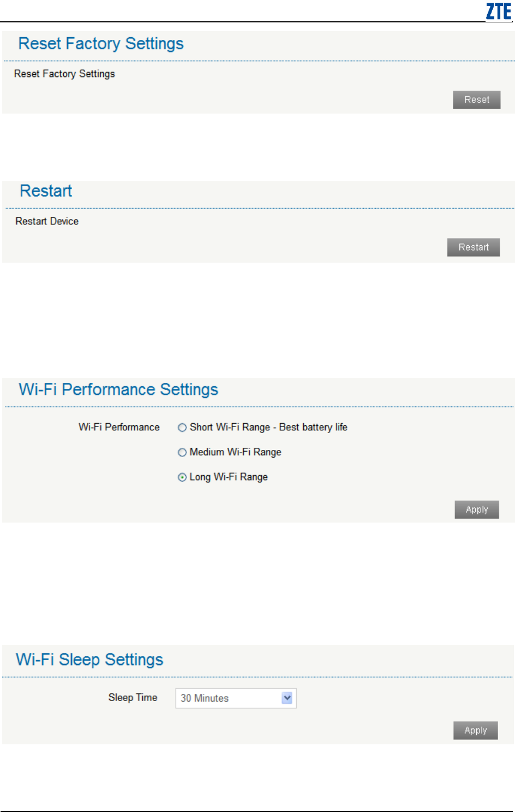515x812 pixels.
Task: Click the Wi-Fi Performance Settings heading
Action: point(118,390)
